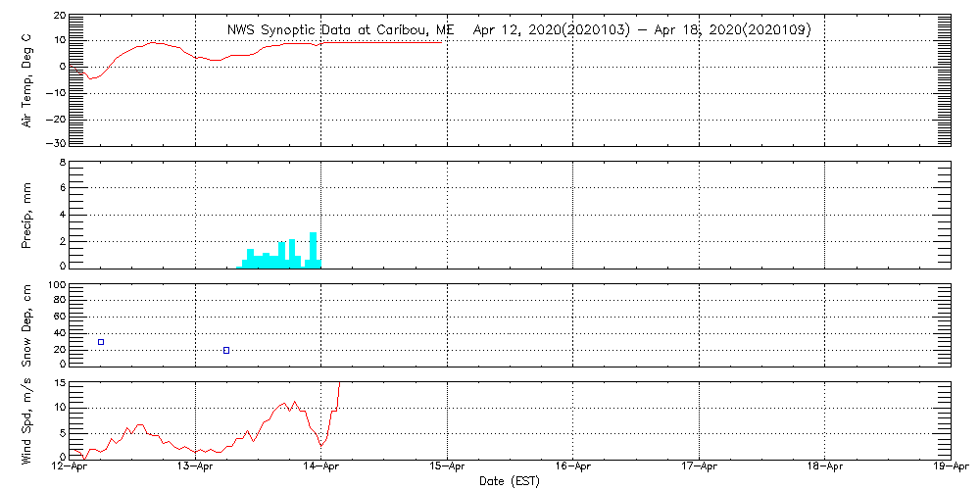Select the 12-Apr date tick label
Screen dimensions: 980x490
point(71,467)
